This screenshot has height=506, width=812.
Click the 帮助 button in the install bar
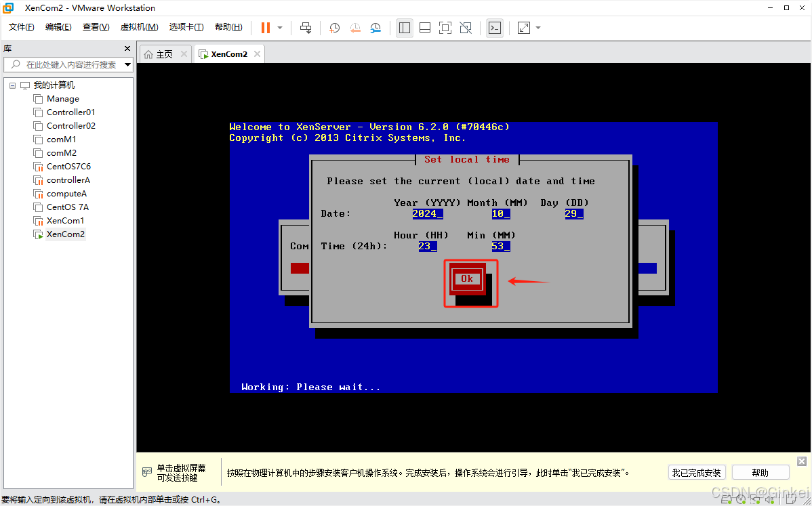(760, 472)
